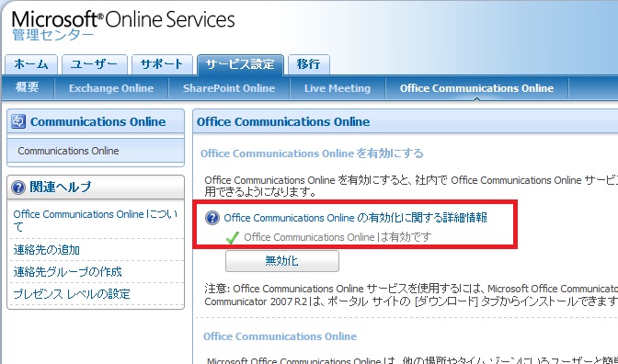Click the 関連ヘルプ question mark icon
Viewport: 618px width, 364px height.
pos(18,188)
